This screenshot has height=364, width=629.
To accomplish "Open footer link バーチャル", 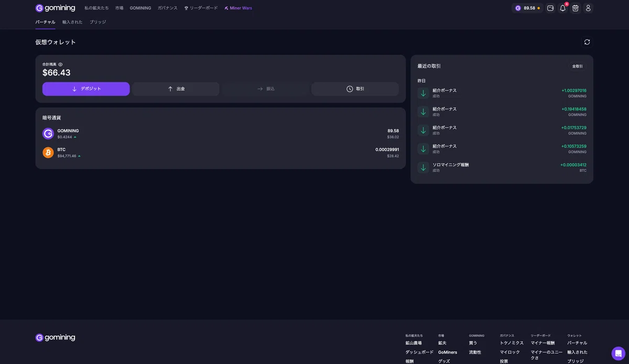I will tap(577, 343).
